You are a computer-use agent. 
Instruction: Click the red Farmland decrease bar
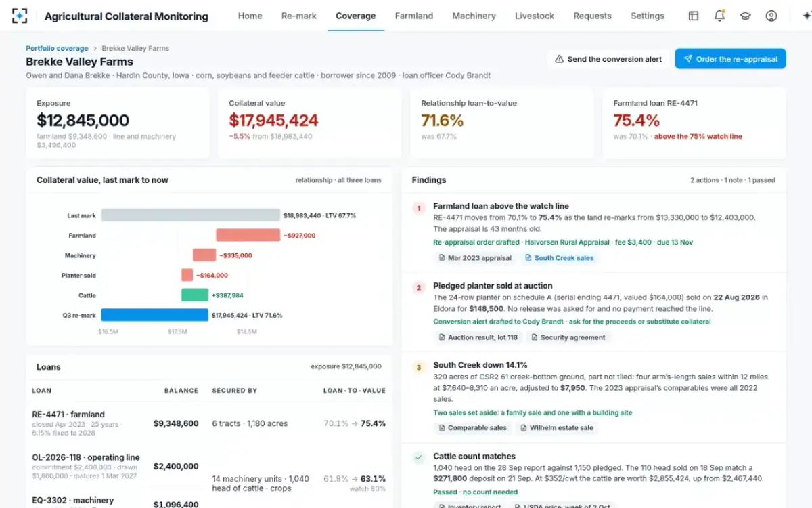click(x=248, y=235)
